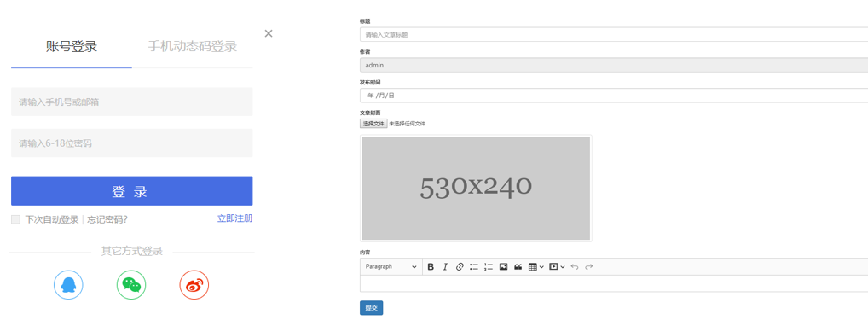Insert an image via the editor toolbar
The height and width of the screenshot is (320, 868).
click(x=503, y=267)
